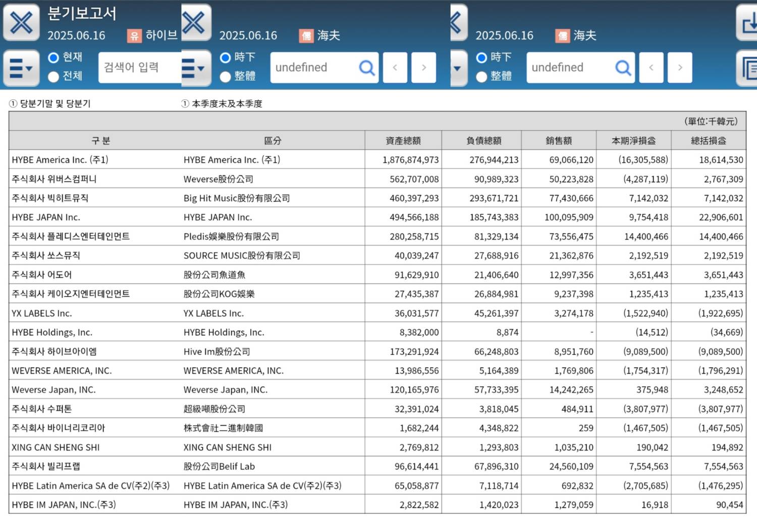This screenshot has height=532, width=757.
Task: Open the pages/copy icon at the right edge
Action: pos(747,68)
